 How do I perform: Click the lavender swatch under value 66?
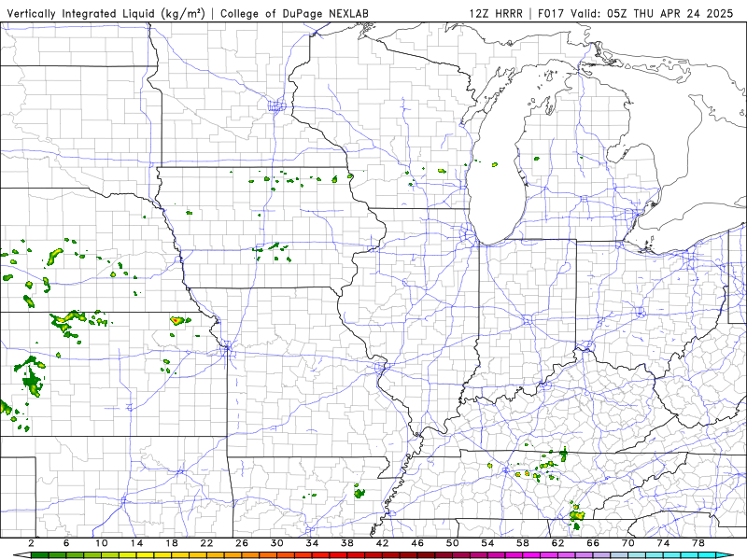click(601, 555)
